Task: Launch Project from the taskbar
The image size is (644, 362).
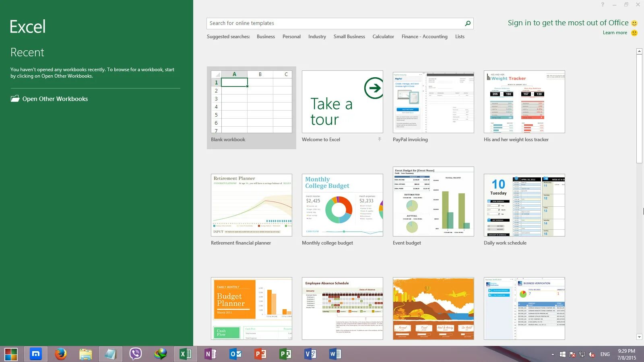Action: pos(285,354)
